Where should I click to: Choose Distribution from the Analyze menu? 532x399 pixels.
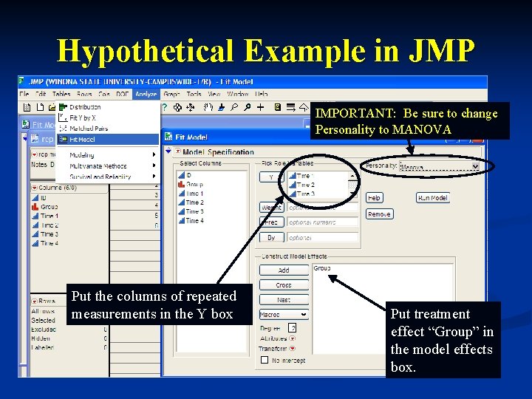108,107
